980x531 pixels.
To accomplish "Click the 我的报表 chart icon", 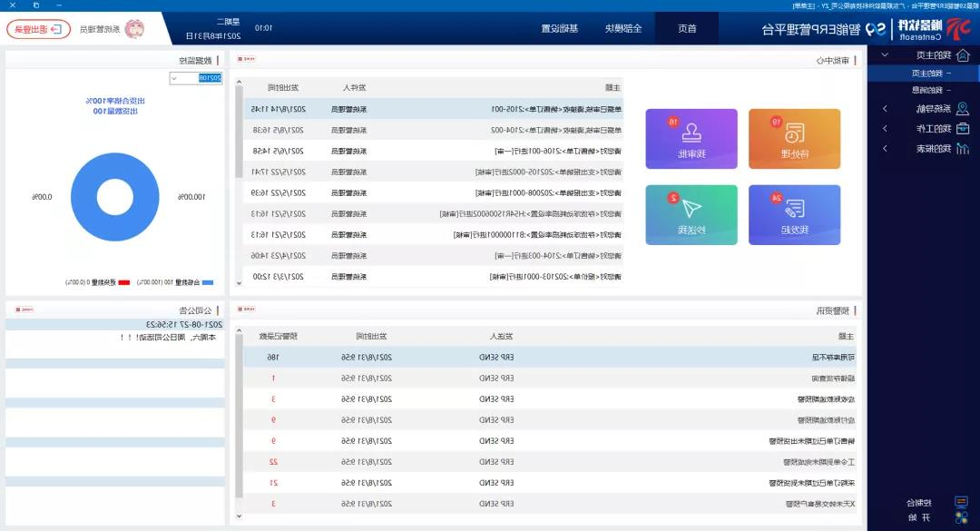I will coord(963,149).
